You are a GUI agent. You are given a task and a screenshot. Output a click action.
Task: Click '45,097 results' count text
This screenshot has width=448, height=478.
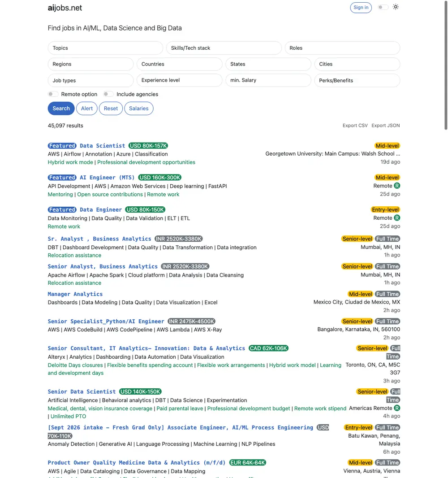click(x=65, y=126)
